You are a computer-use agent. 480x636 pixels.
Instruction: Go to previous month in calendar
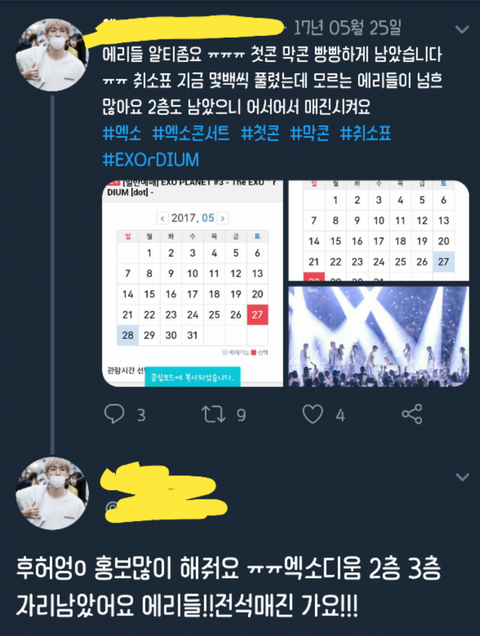pos(162,218)
